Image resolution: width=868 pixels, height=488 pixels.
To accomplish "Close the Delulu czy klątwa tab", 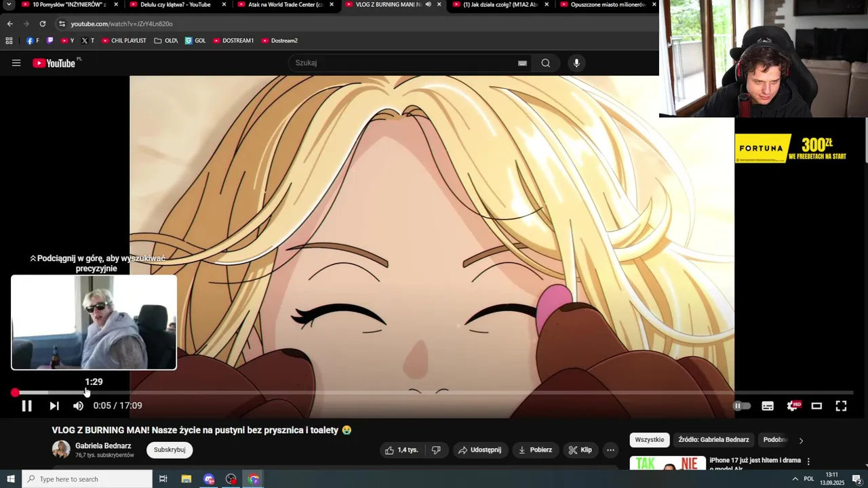I will (224, 4).
